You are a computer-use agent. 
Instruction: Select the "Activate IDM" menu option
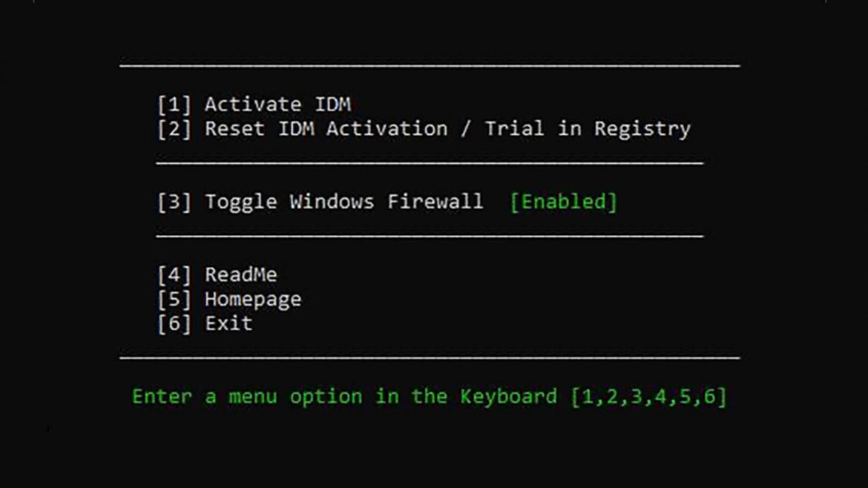click(x=277, y=105)
